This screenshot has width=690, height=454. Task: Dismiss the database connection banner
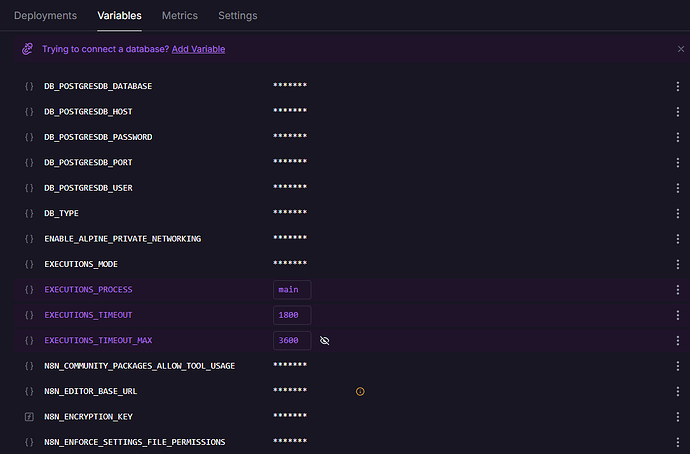click(680, 49)
